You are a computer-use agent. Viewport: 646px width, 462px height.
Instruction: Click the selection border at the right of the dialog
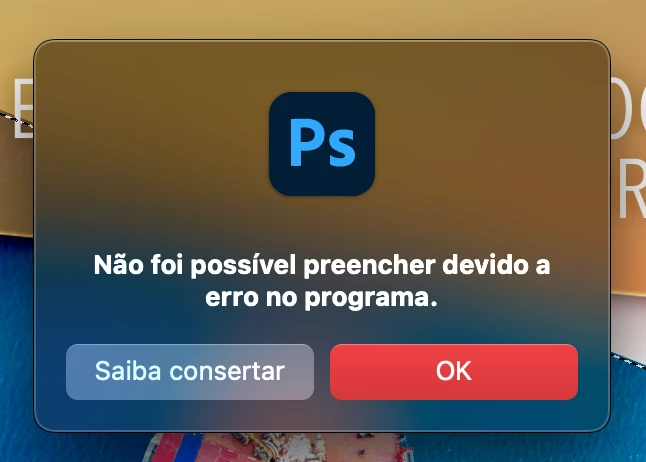tap(628, 361)
